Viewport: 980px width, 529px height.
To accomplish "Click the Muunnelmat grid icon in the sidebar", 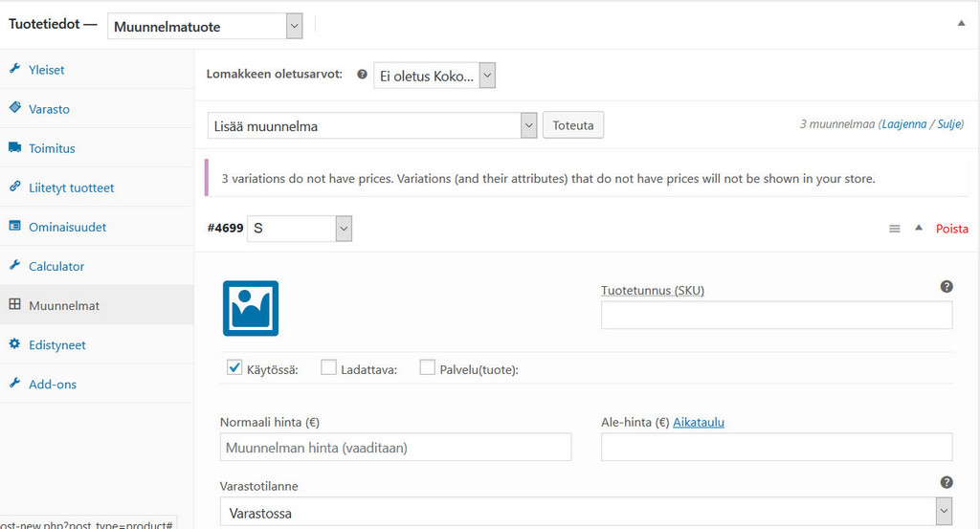I will (x=14, y=305).
